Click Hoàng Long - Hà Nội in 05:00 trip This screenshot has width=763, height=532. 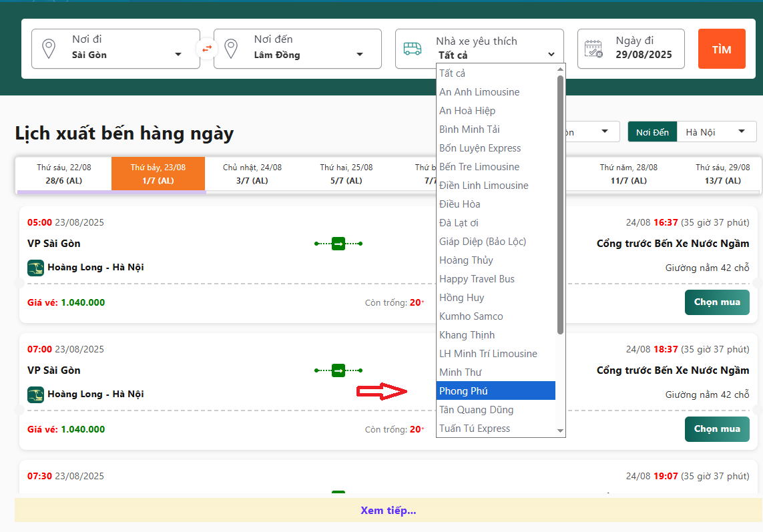click(x=95, y=267)
